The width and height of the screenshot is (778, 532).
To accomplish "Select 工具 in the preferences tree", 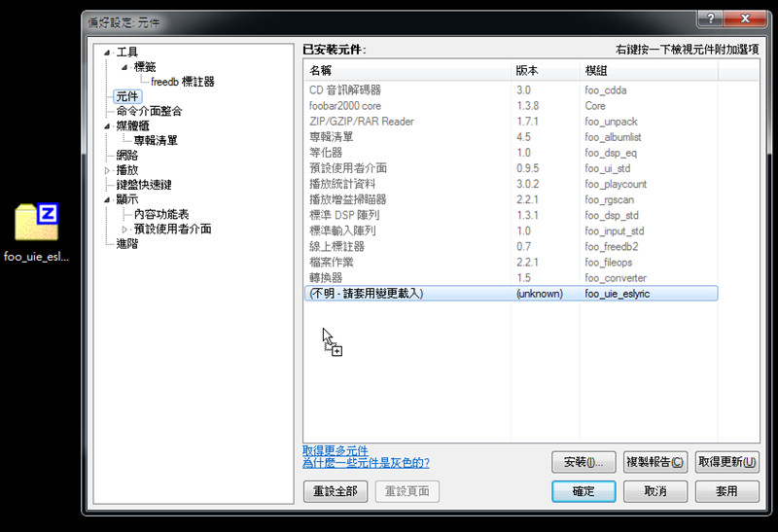I will (x=127, y=53).
